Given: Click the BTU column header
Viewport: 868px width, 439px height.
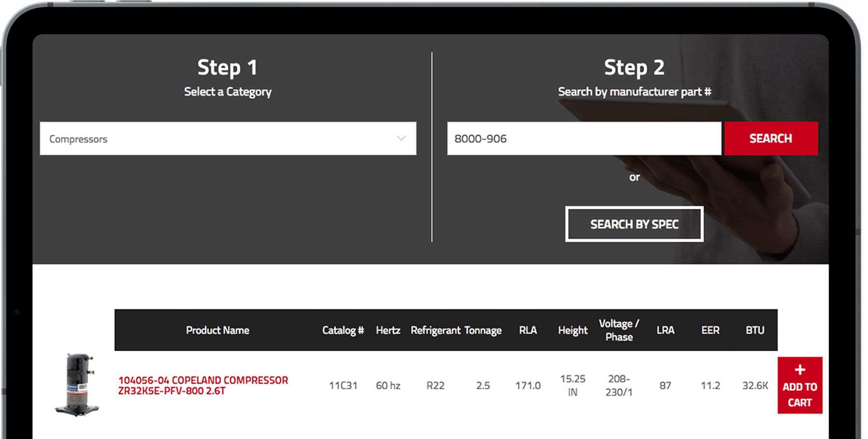Looking at the screenshot, I should [x=755, y=330].
